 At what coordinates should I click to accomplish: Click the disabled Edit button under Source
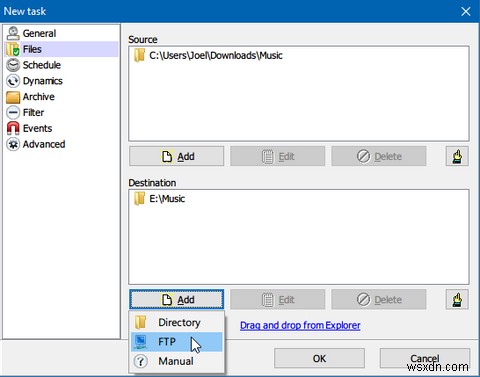click(x=277, y=156)
